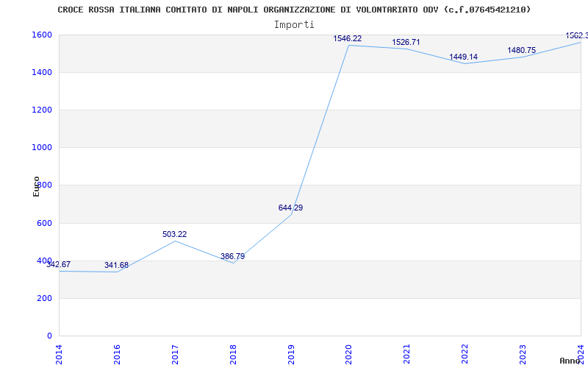Click the y-axis value 1600
This screenshot has width=588, height=368.
pyautogui.click(x=40, y=35)
